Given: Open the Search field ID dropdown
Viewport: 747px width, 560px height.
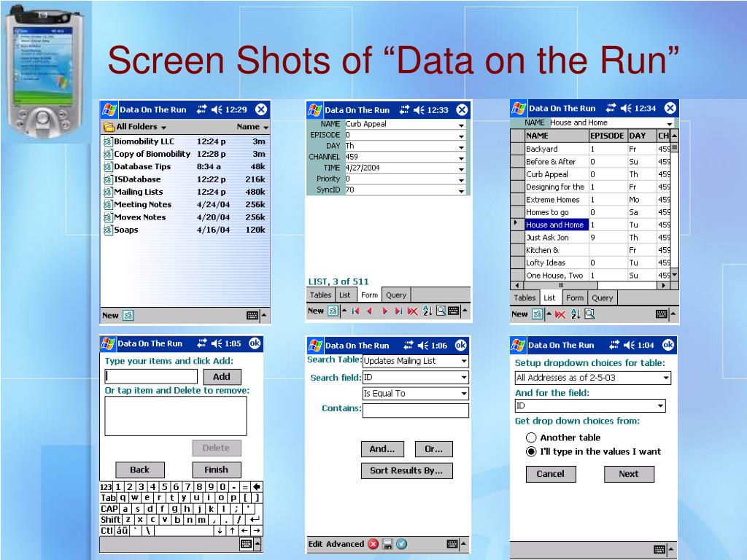Looking at the screenshot, I should click(463, 378).
